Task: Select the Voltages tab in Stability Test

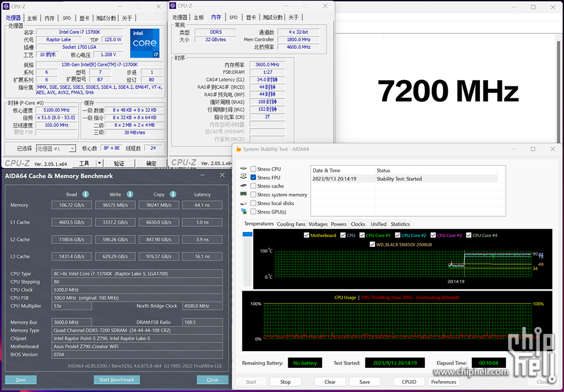Action: pyautogui.click(x=318, y=224)
